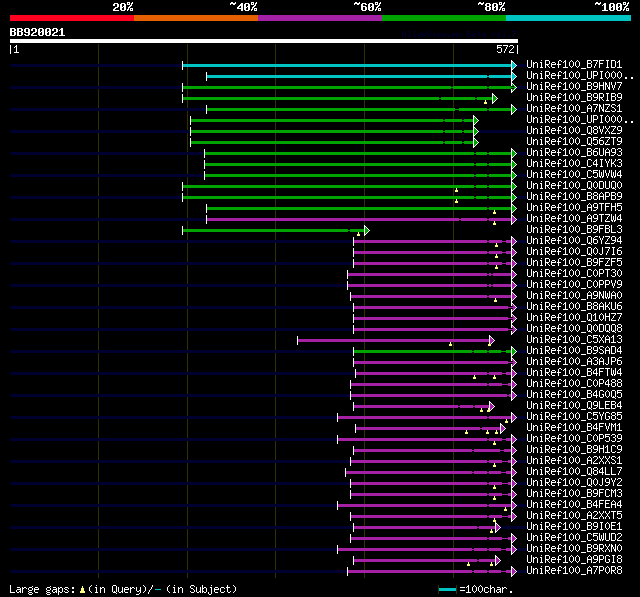Image resolution: width=640 pixels, height=597 pixels.
Task: Click the white BB920021 query sequence bar
Action: click(264, 41)
